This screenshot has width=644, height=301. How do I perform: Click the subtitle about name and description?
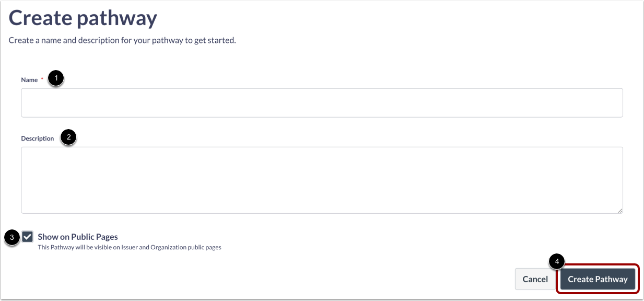pos(122,40)
